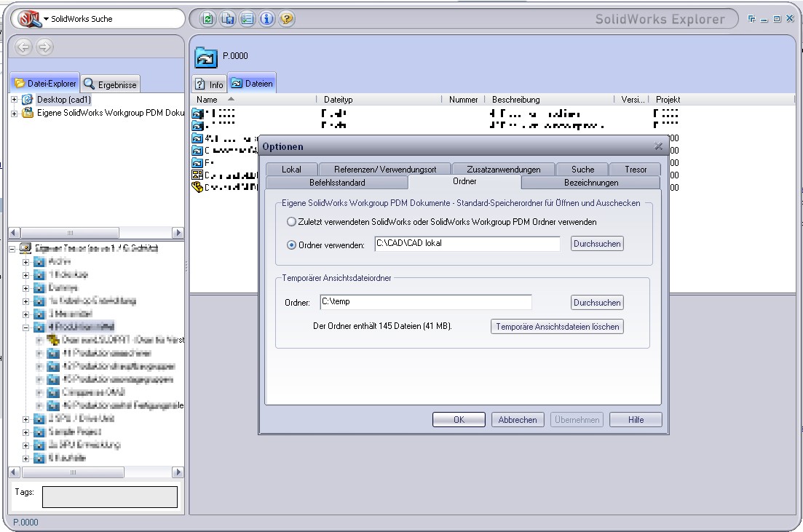Click inside the Tags field
The width and height of the screenshot is (803, 532).
(x=110, y=496)
